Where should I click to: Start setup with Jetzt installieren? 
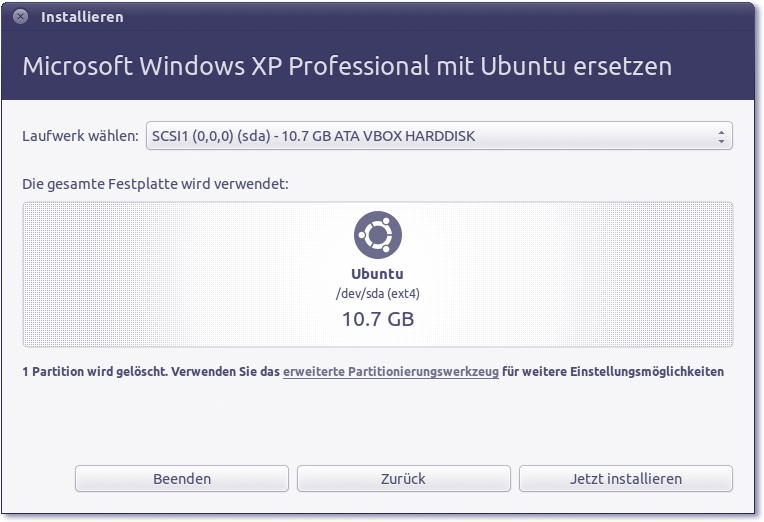[x=625, y=479]
